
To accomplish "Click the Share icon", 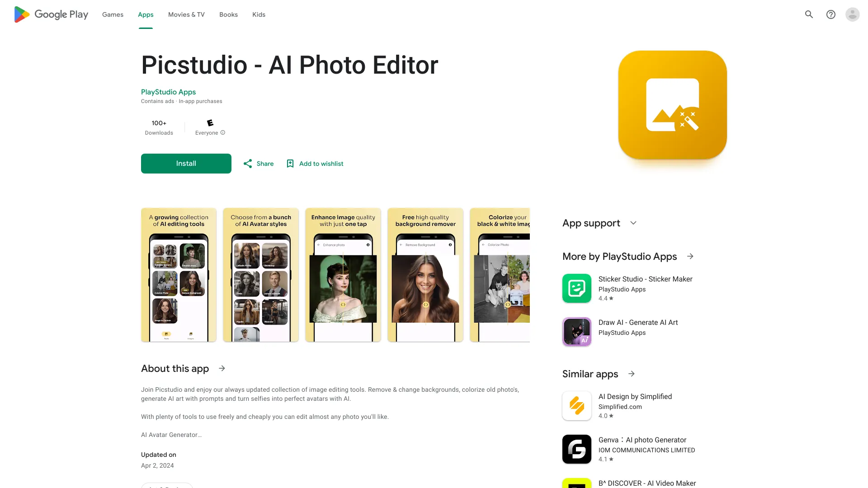I will click(248, 163).
